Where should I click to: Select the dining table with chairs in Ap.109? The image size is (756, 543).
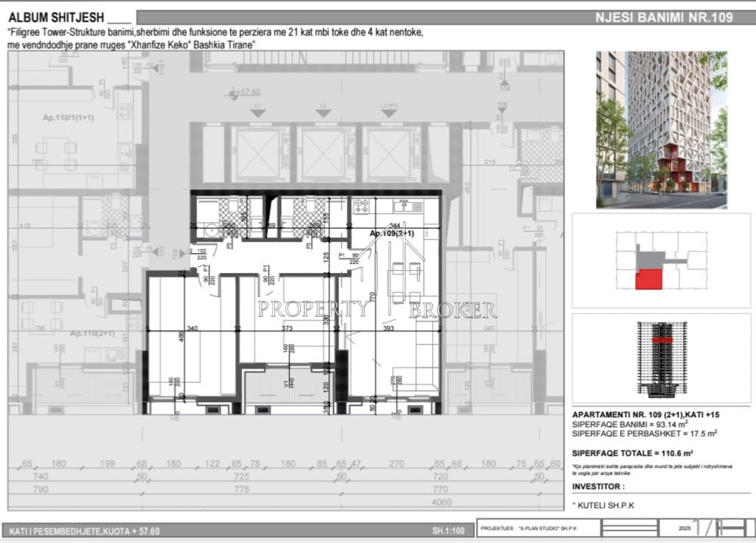click(406, 282)
